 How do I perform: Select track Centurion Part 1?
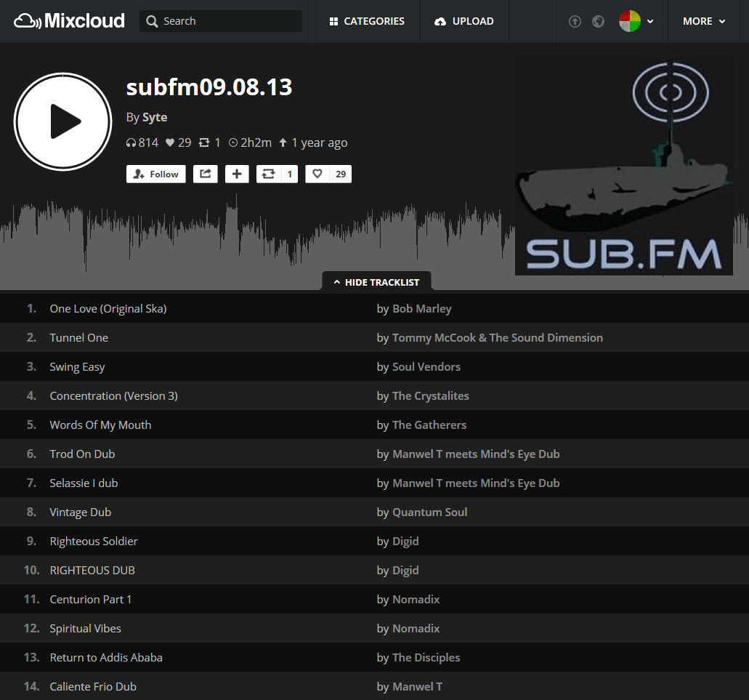tap(90, 600)
